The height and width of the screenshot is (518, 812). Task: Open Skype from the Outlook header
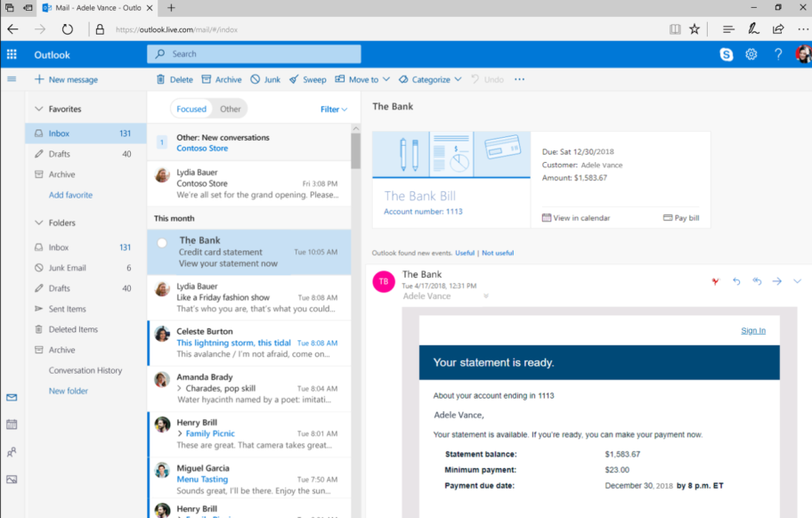727,54
